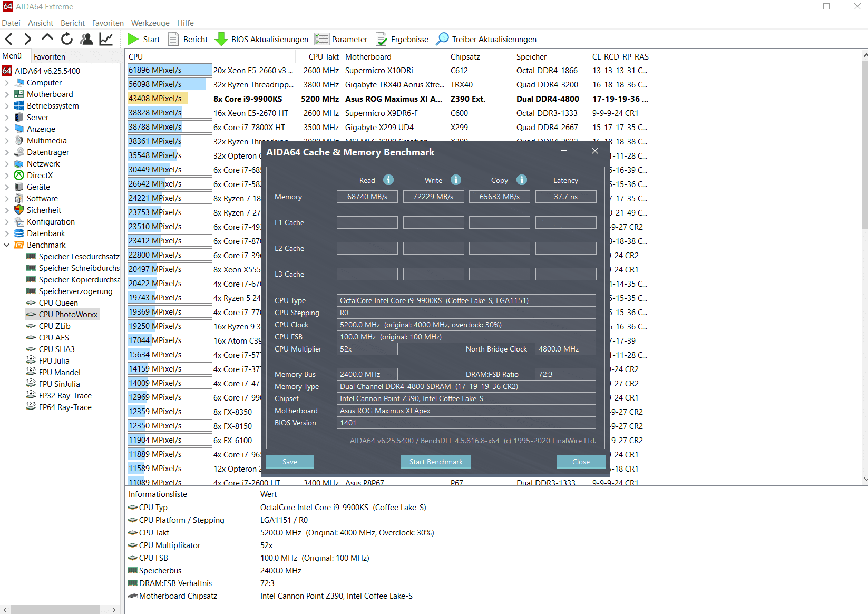Screen dimensions: 868x614
Task: Click the 61896 MPixel/s result bar
Action: [170, 70]
